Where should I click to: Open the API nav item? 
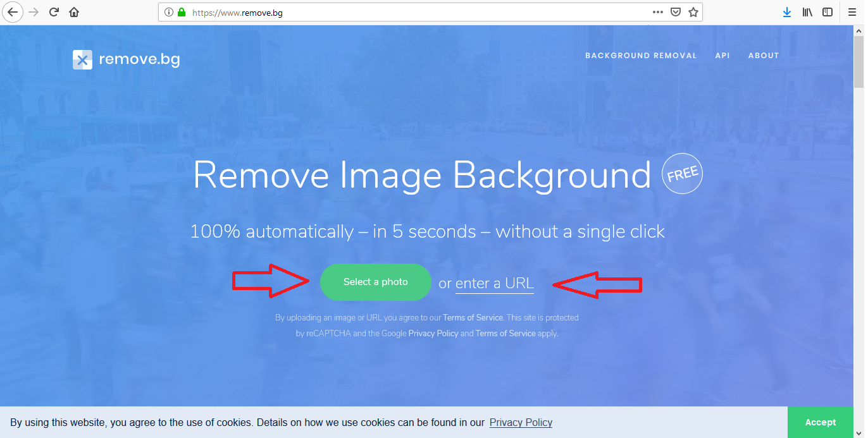tap(722, 56)
